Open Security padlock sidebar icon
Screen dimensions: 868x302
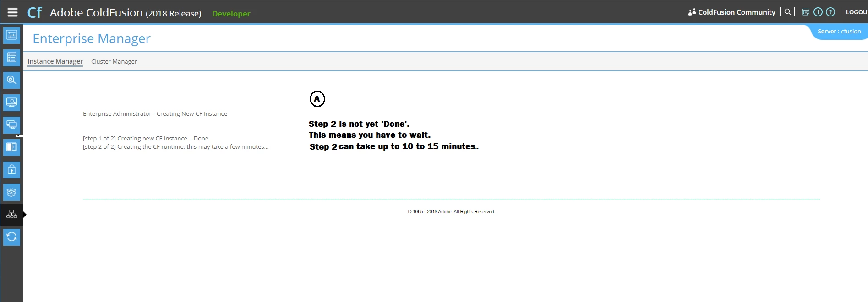(12, 170)
